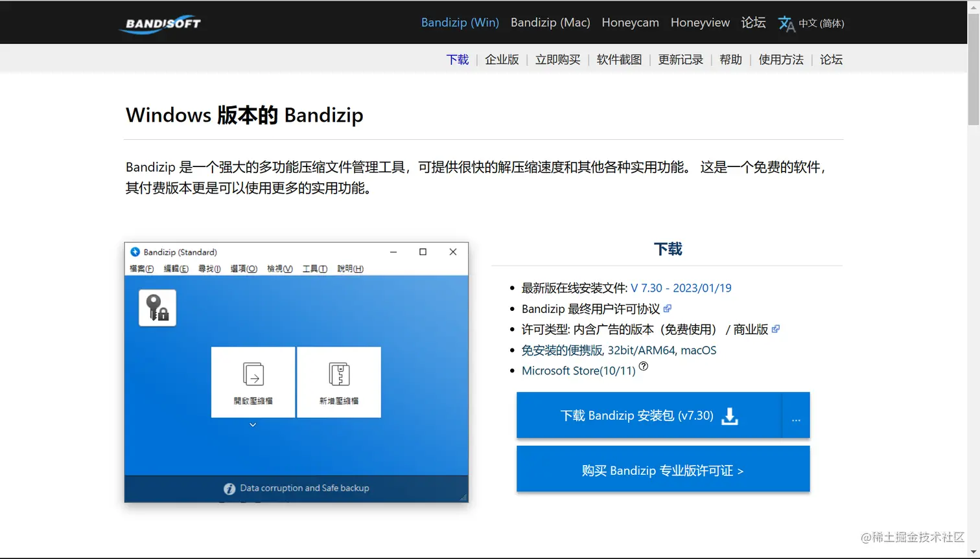Click the Bandizip app icon in title bar

point(135,252)
